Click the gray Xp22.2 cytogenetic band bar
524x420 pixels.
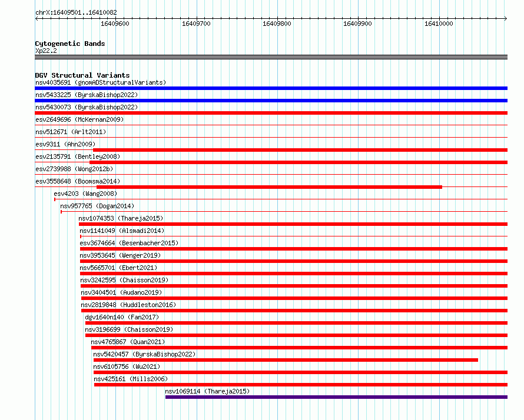tap(271, 57)
